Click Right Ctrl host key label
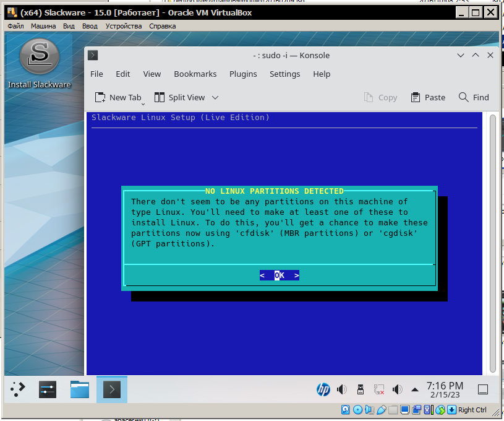 (472, 410)
